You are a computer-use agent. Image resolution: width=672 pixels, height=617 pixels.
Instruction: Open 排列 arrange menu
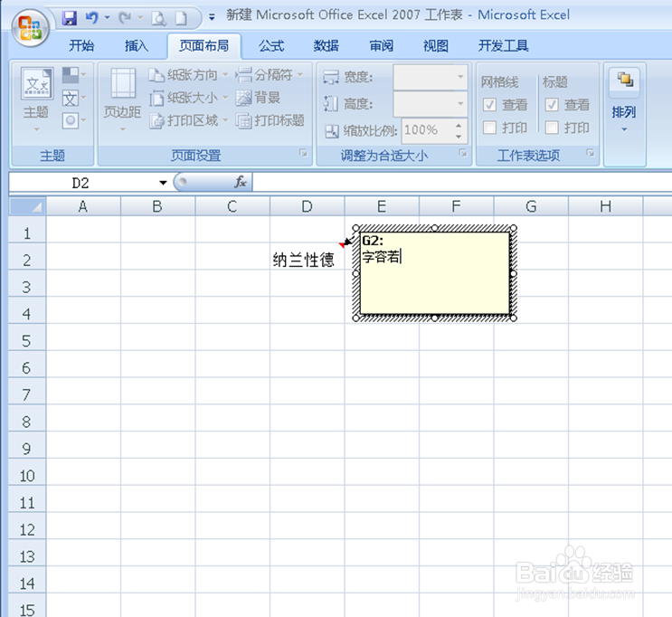(x=624, y=100)
